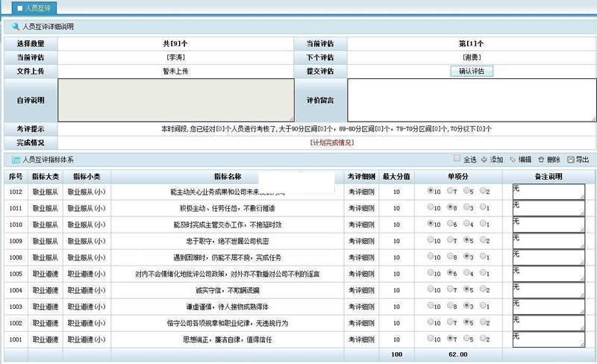Click the square icon on 人员互评 tab
The height and width of the screenshot is (364, 597).
(x=20, y=8)
